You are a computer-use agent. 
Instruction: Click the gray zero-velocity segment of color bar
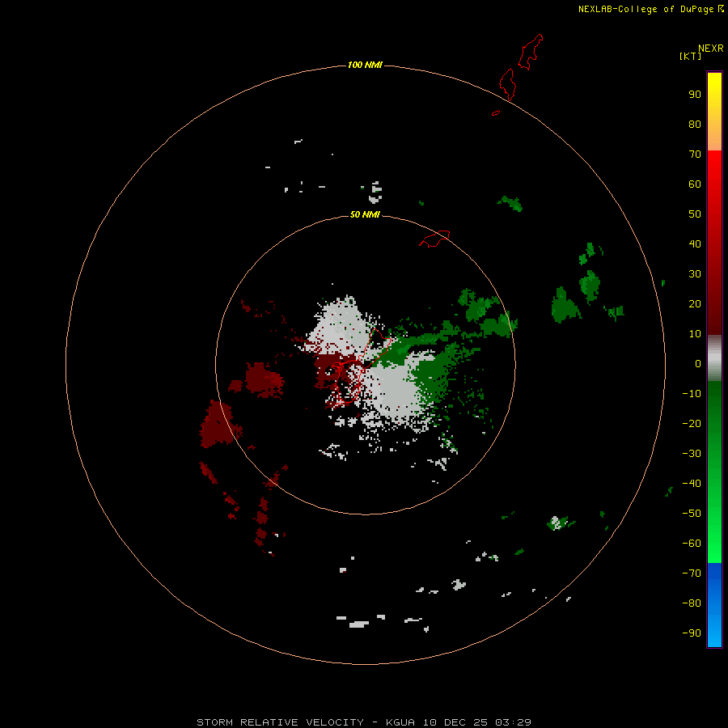714,358
